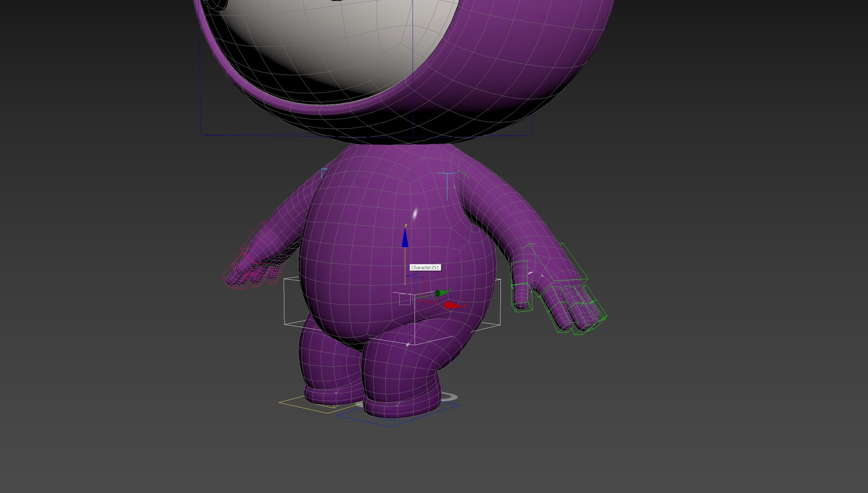Select the small white square helper near gizmo
The image size is (868, 493).
click(405, 299)
